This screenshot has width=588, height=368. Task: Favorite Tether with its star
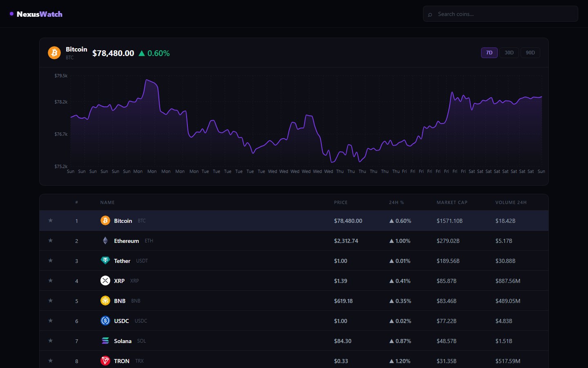click(51, 260)
